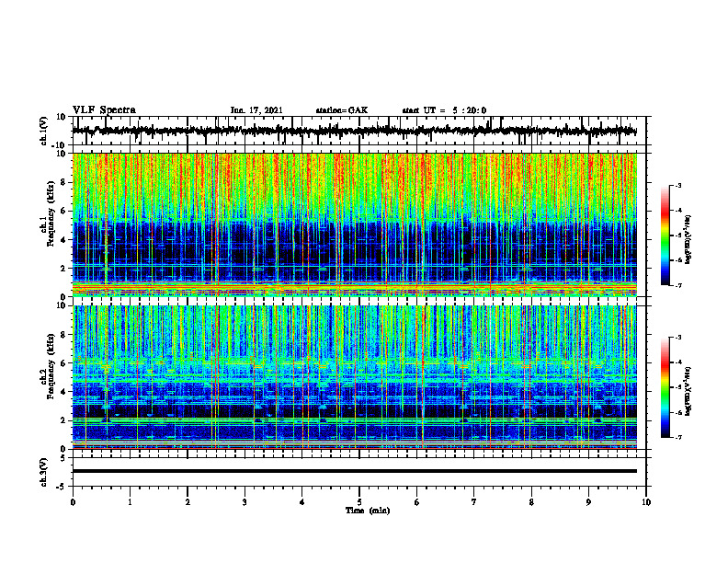The height and width of the screenshot is (563, 728).
Task: Click the "-7" label on ch.1 color scale
Action: coord(678,285)
